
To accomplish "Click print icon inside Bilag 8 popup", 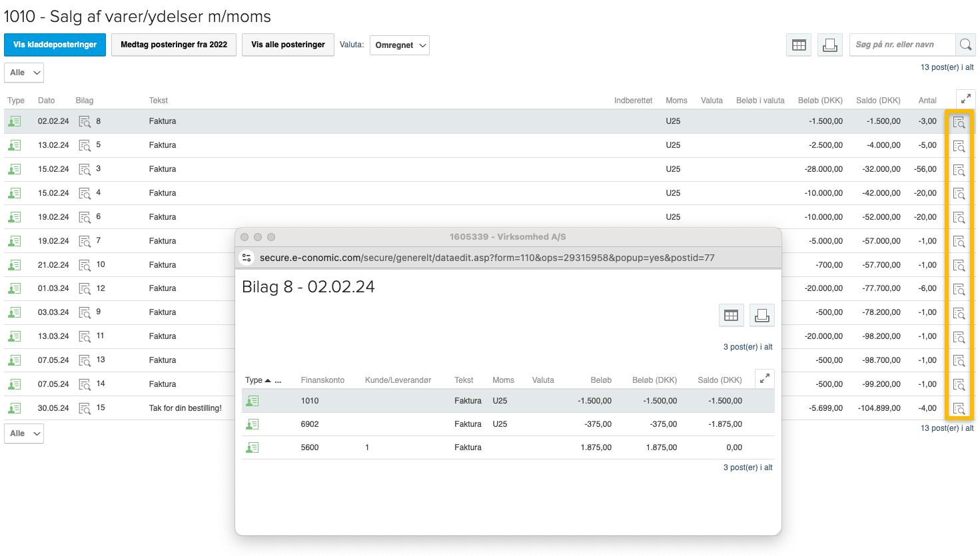I will pyautogui.click(x=762, y=315).
